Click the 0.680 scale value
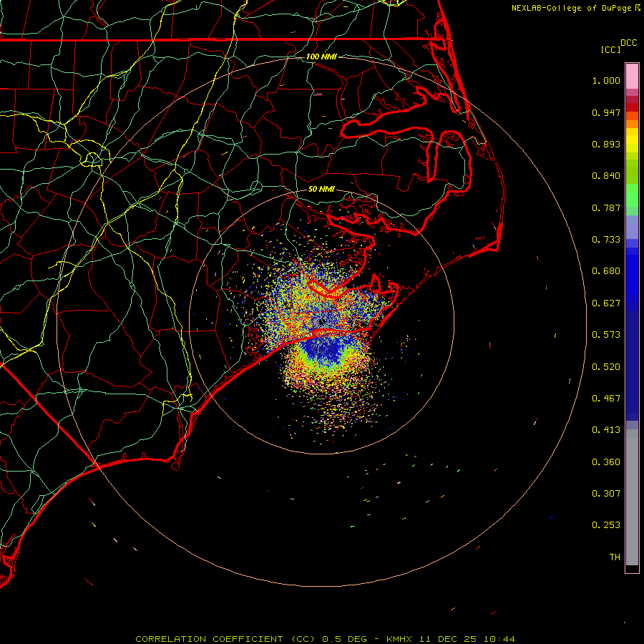 [606, 271]
